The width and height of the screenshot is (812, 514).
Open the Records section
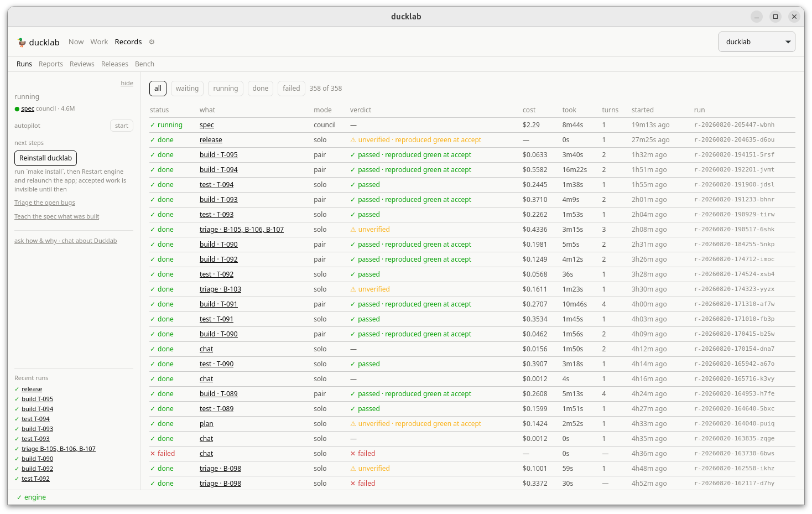coord(128,42)
